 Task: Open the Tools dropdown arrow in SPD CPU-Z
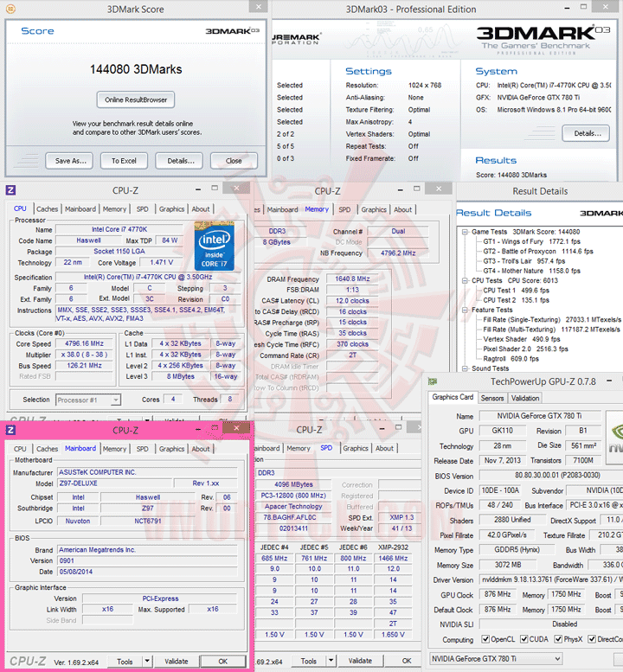click(331, 661)
